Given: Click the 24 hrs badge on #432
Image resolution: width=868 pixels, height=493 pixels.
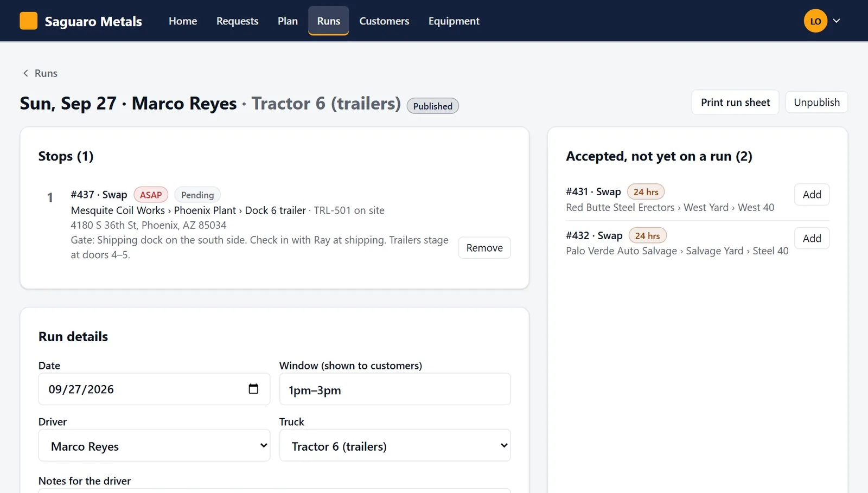Looking at the screenshot, I should (x=647, y=236).
